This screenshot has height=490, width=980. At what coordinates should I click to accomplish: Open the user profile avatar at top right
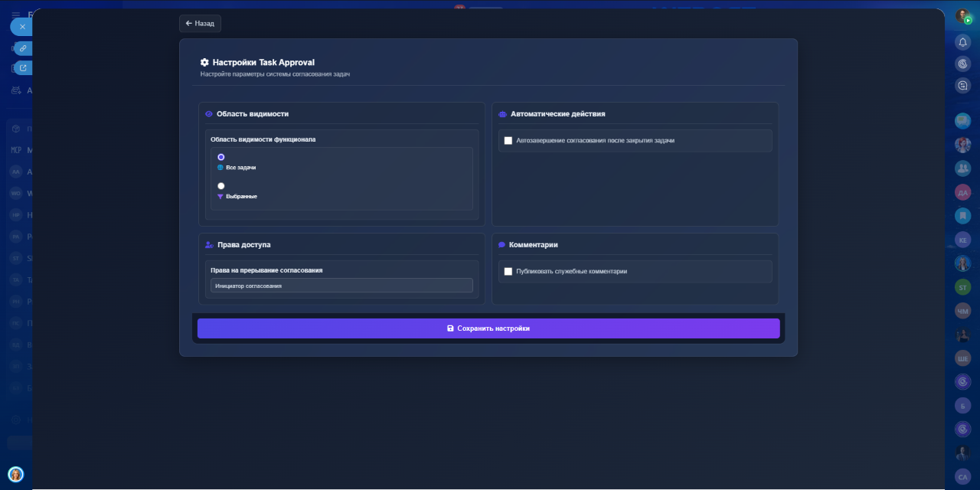tap(962, 16)
